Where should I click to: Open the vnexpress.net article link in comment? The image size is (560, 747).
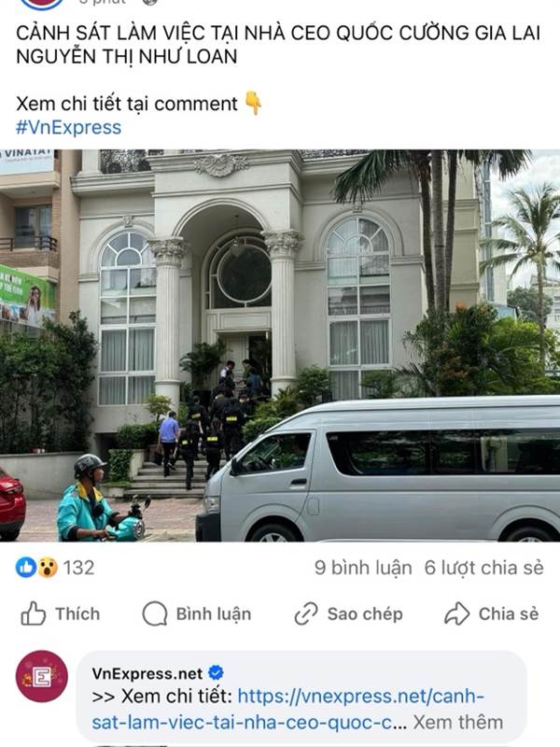288,709
